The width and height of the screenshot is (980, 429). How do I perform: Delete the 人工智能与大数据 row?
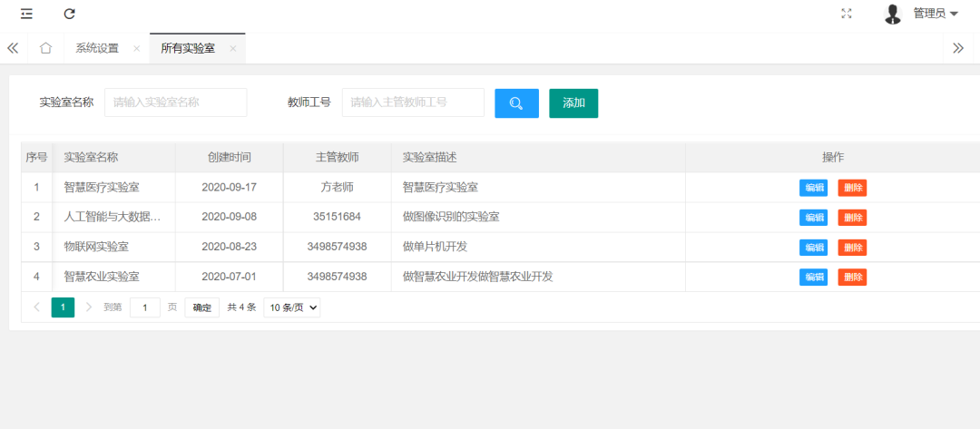pyautogui.click(x=852, y=218)
